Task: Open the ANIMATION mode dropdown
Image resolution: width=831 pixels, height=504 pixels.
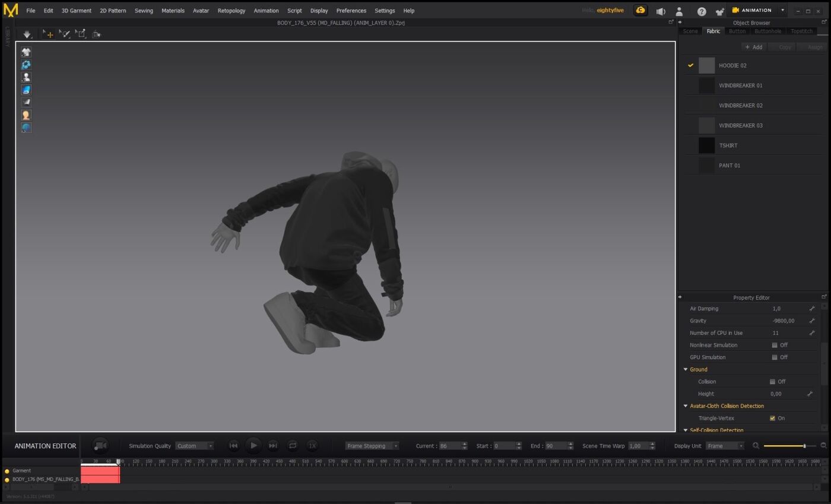Action: (x=782, y=10)
